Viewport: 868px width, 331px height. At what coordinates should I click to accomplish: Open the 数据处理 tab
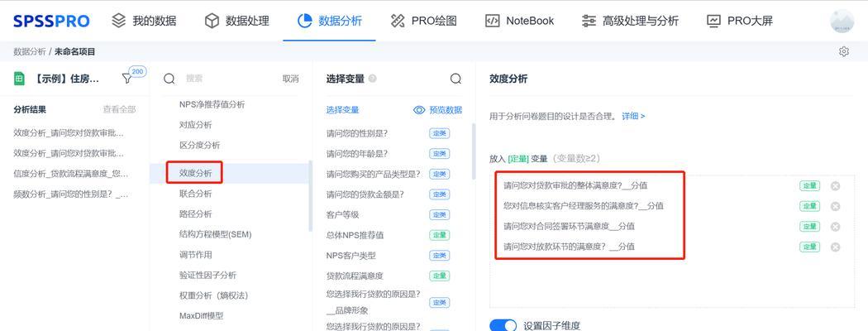click(x=236, y=21)
